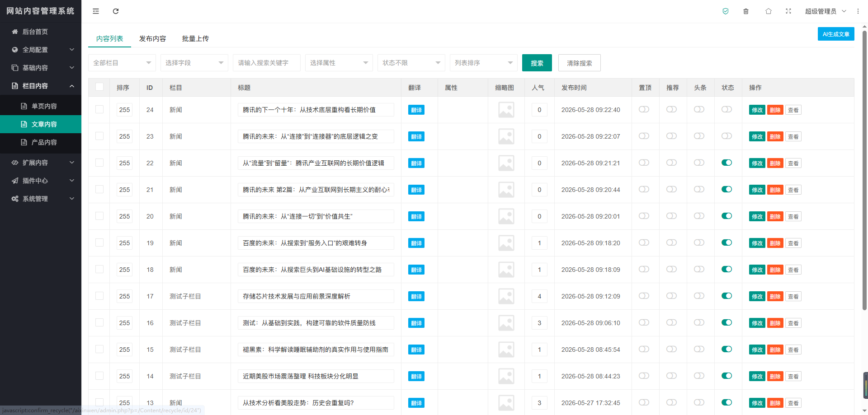Viewport: 868px width, 415px height.
Task: Open the 选择属性 dropdown
Action: (339, 63)
